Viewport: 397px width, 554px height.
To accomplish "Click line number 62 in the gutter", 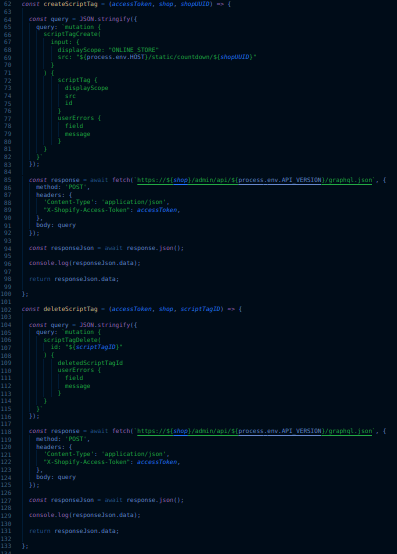I will [x=7, y=4].
